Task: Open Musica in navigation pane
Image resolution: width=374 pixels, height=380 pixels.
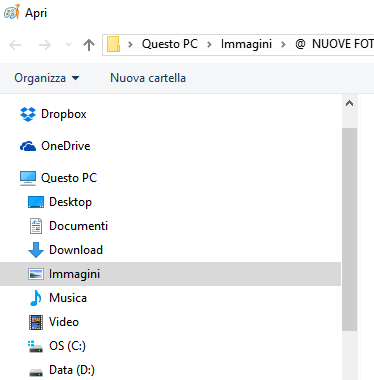Action: point(68,298)
